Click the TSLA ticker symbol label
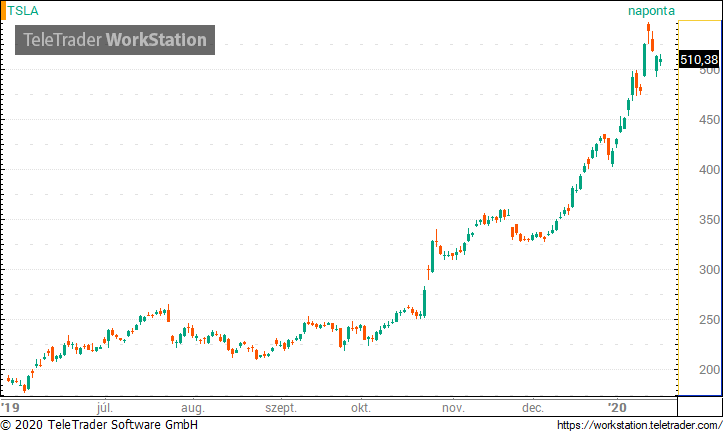The width and height of the screenshot is (723, 434). (23, 11)
